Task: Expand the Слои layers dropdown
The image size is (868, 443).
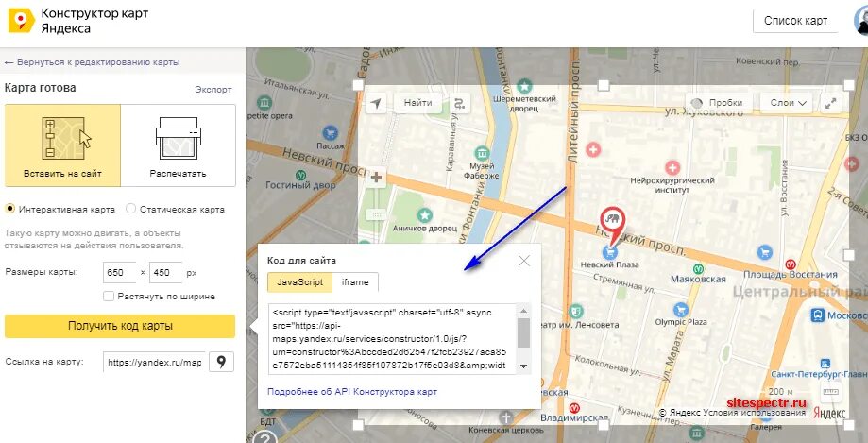Action: pyautogui.click(x=786, y=103)
